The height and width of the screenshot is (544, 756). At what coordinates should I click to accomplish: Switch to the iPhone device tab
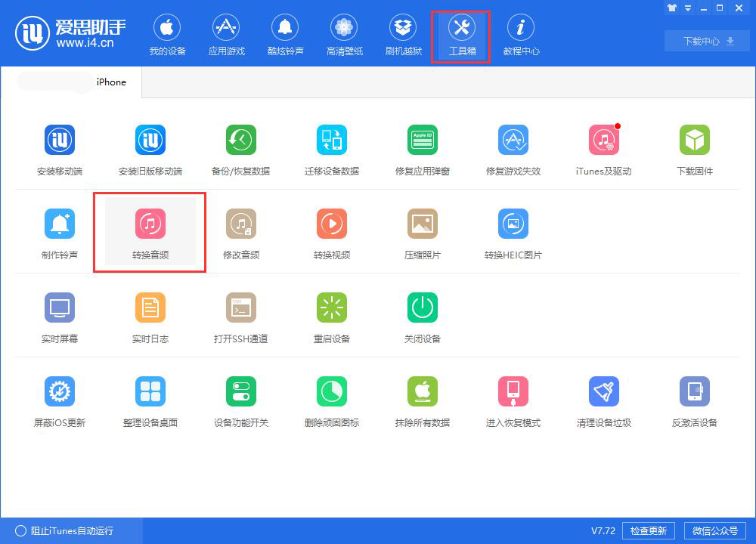click(x=112, y=82)
